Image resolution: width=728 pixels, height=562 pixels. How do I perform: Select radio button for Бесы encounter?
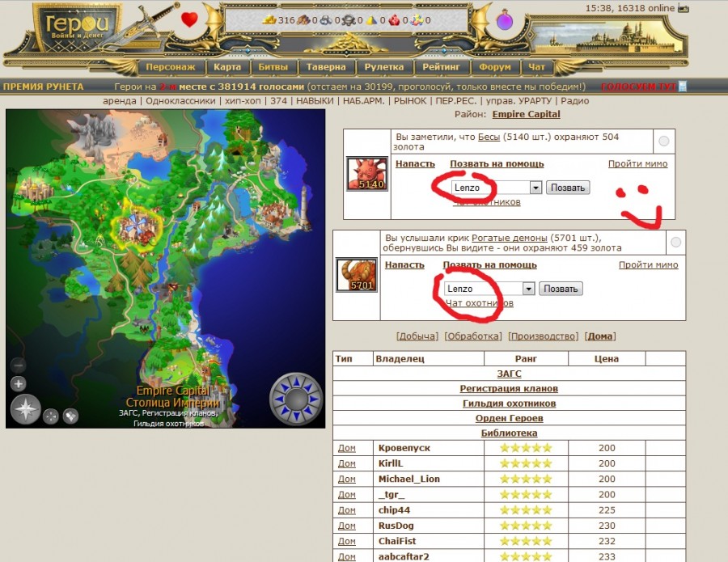click(x=664, y=141)
